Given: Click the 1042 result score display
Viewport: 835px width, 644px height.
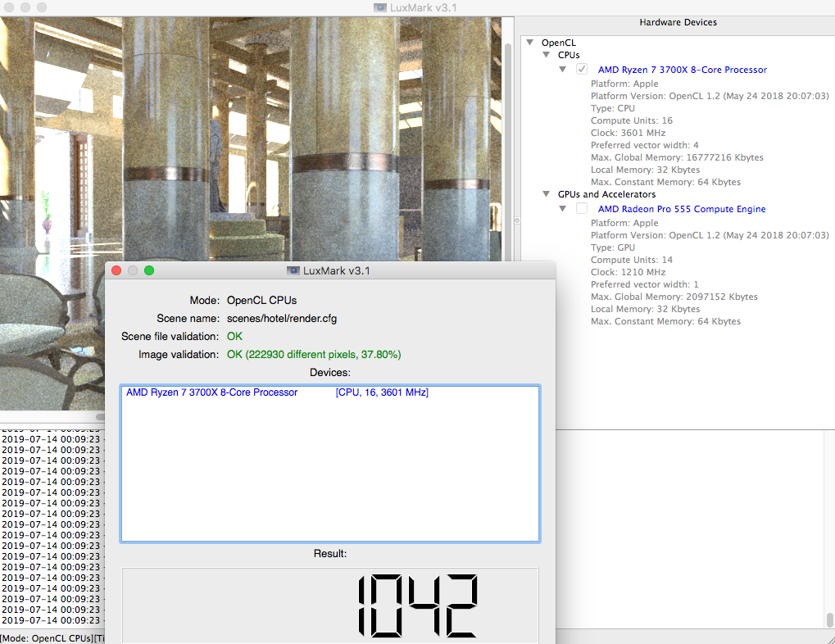Looking at the screenshot, I should (417, 606).
